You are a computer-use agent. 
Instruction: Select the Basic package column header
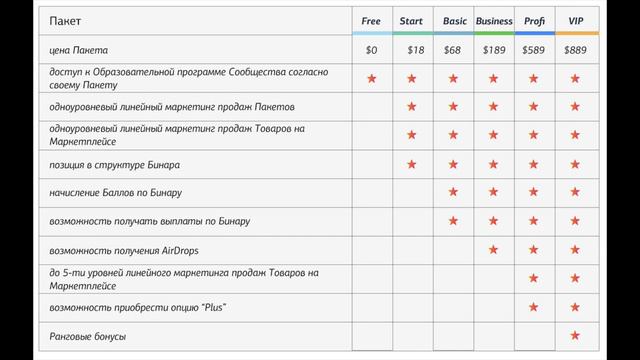[455, 21]
